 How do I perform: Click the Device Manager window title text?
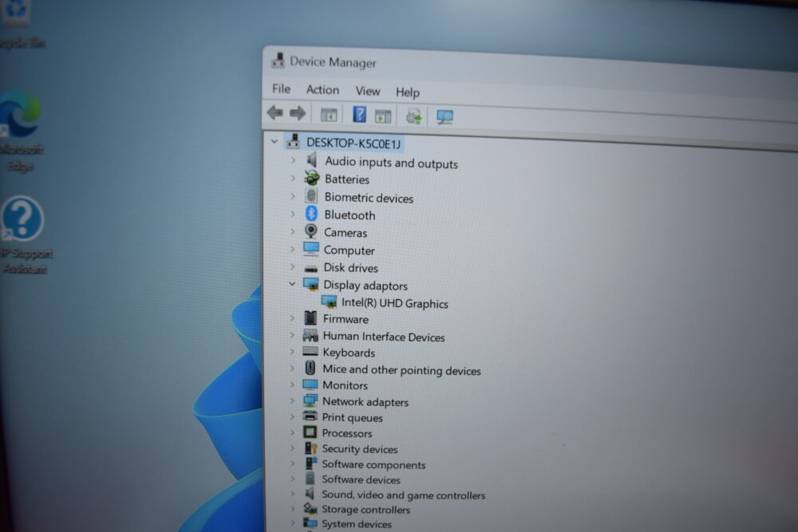[333, 62]
